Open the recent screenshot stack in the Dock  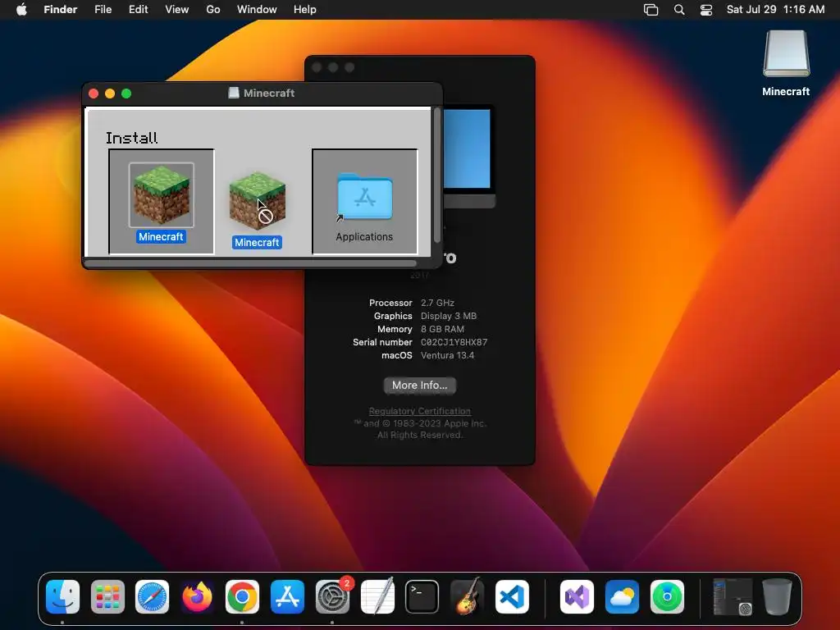coord(733,596)
